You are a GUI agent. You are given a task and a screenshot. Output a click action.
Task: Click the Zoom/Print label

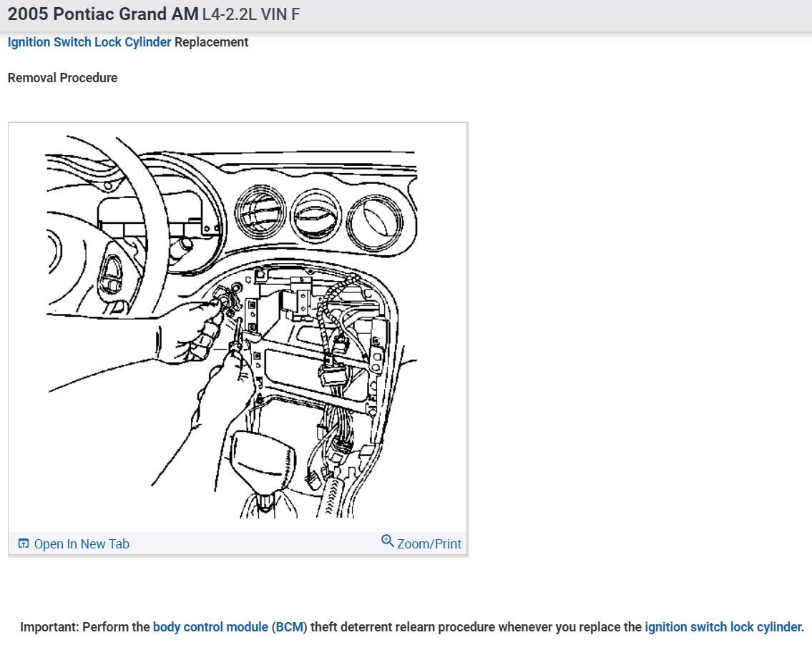pyautogui.click(x=429, y=543)
